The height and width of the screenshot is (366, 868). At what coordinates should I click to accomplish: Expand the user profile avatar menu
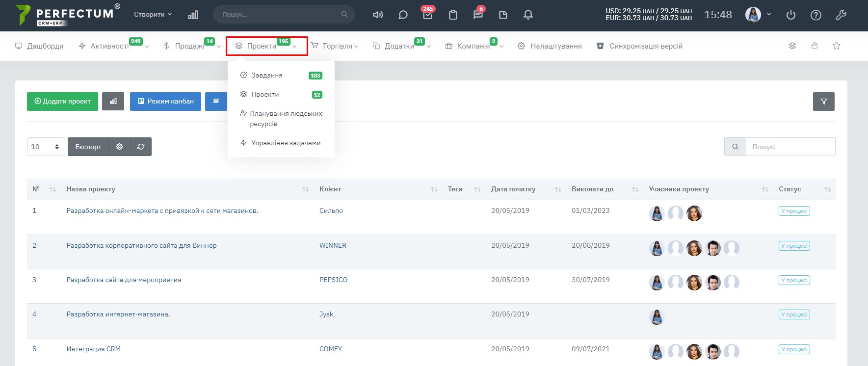point(758,15)
